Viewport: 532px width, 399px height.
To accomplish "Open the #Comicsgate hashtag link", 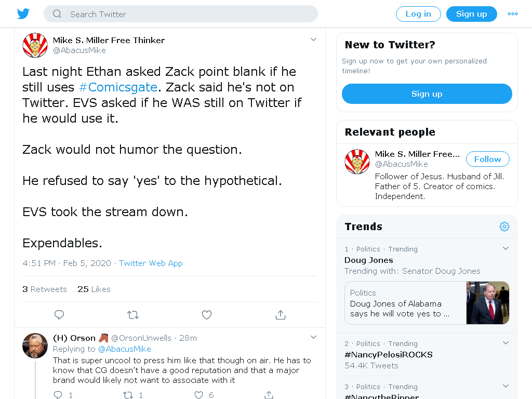I will [x=118, y=87].
